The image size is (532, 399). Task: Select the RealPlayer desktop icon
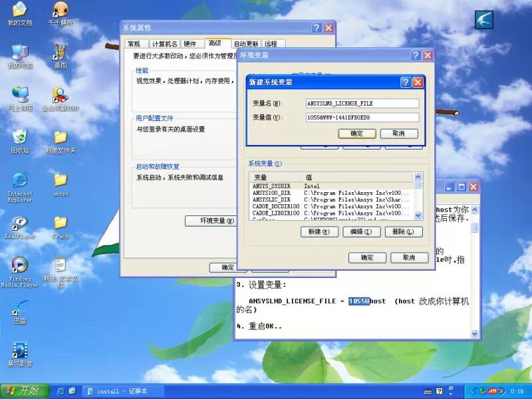coord(20,223)
